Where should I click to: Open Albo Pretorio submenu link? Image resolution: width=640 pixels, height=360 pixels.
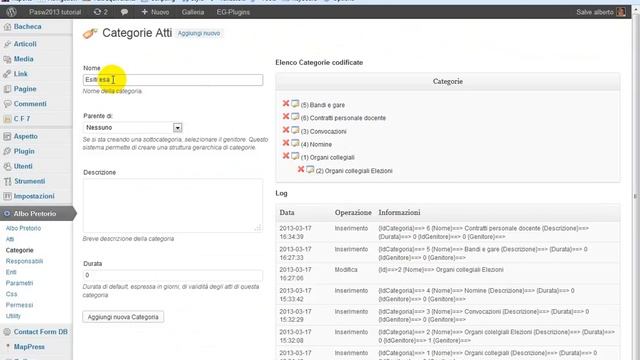click(23, 228)
